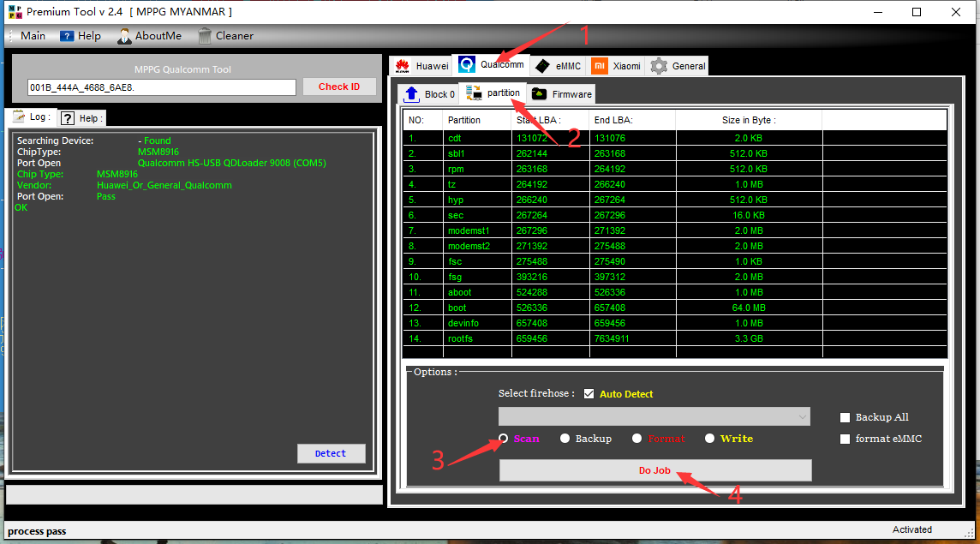Click the Cleaner trash bin icon
The image size is (980, 544).
(205, 36)
